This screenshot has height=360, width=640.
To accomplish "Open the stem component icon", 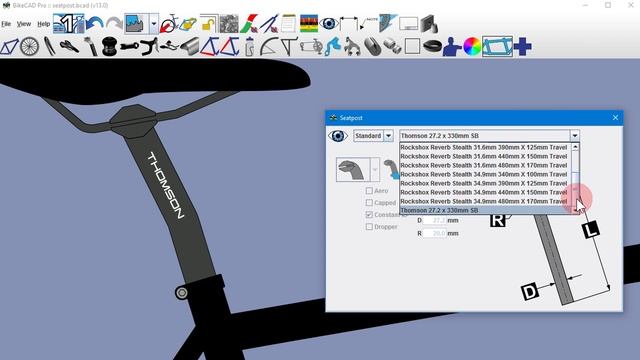I will [129, 47].
